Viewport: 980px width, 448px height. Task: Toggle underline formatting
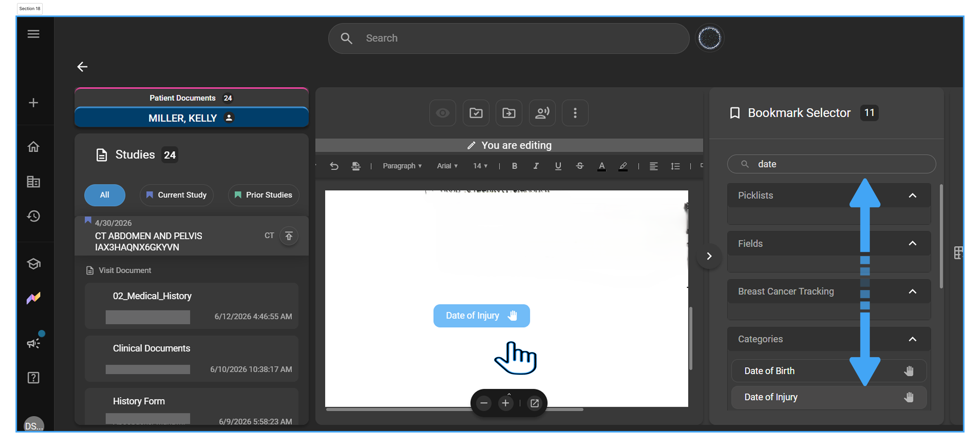coord(558,166)
